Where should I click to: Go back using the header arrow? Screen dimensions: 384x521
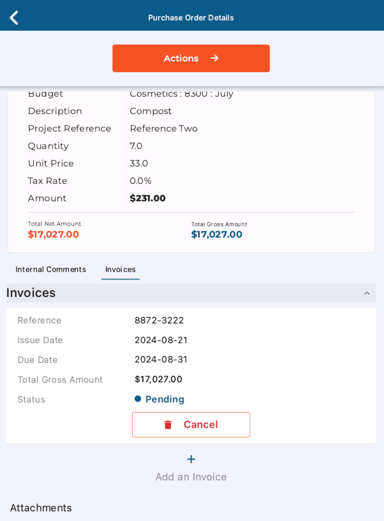(14, 18)
